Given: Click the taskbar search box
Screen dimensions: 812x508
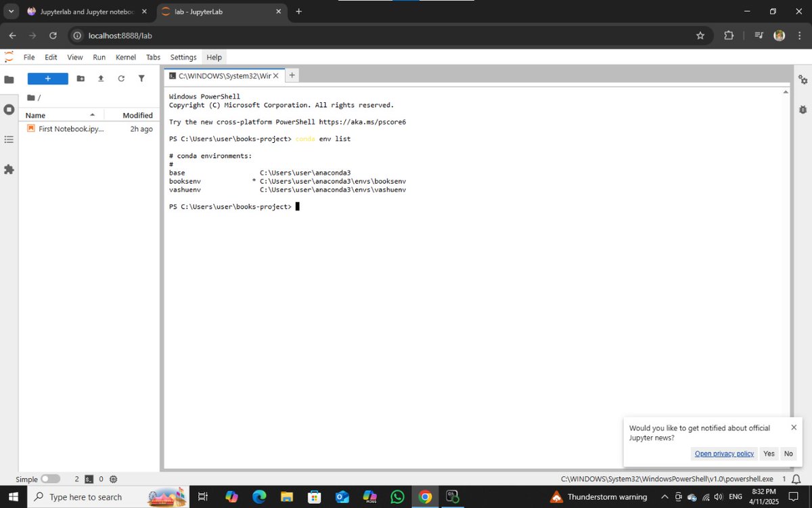Looking at the screenshot, I should coord(108,497).
